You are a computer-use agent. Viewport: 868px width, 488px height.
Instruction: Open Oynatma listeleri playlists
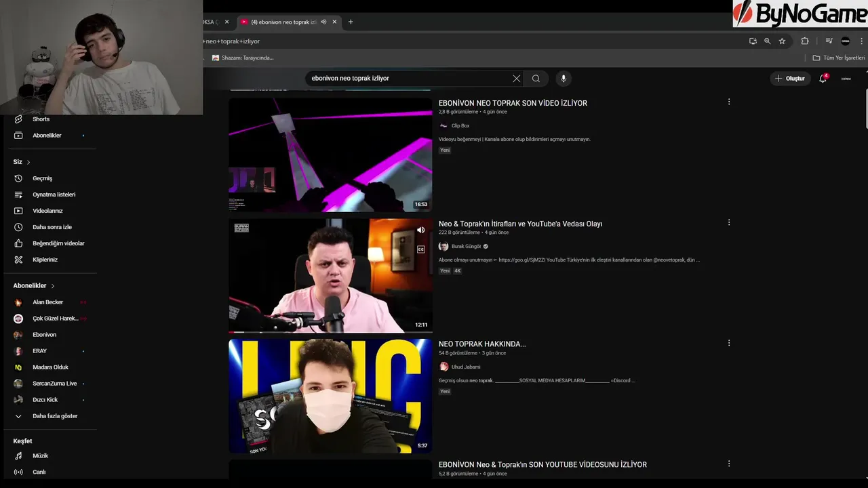point(54,195)
